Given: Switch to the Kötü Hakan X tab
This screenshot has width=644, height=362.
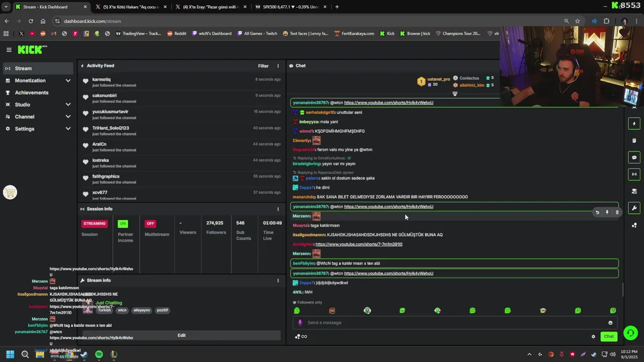Looking at the screenshot, I should (131, 7).
